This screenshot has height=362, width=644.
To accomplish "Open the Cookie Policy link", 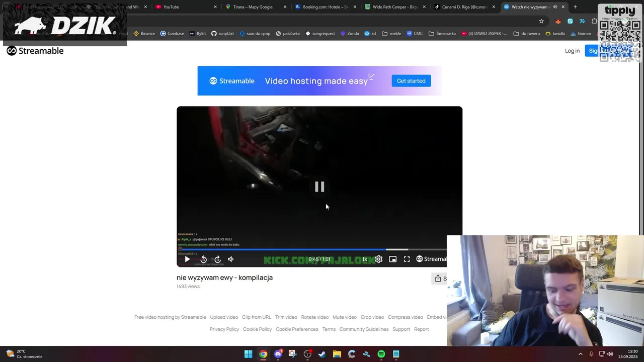I will [x=258, y=329].
